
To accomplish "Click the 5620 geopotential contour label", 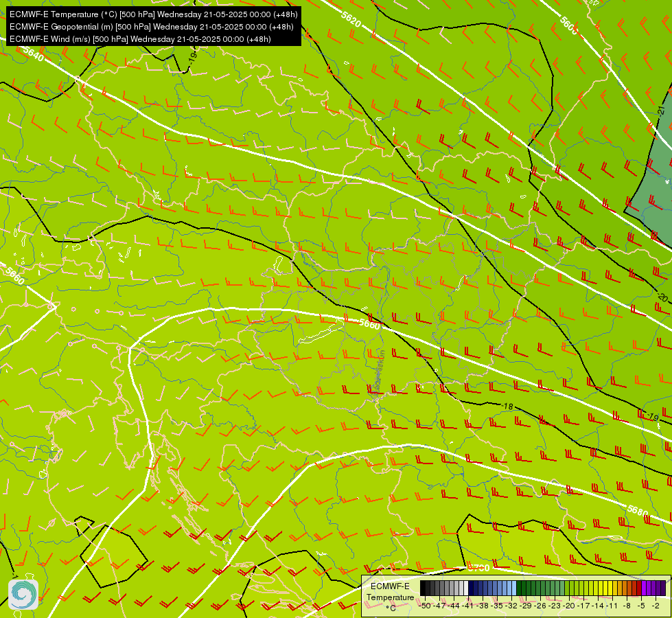I will [x=351, y=19].
